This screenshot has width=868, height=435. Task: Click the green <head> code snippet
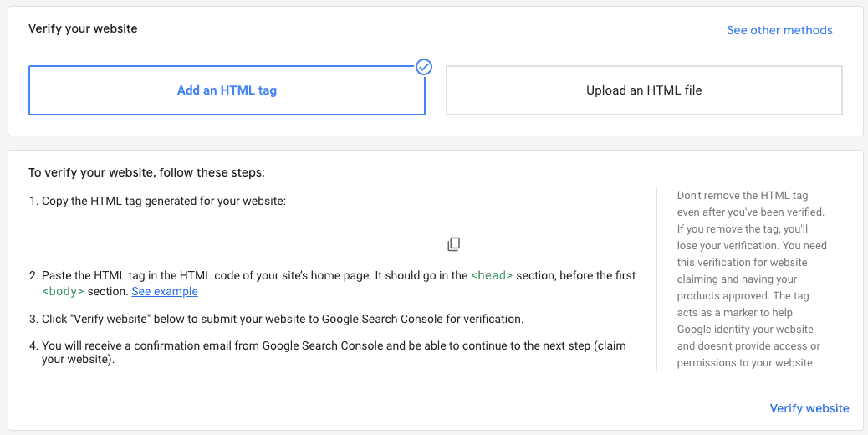point(492,276)
